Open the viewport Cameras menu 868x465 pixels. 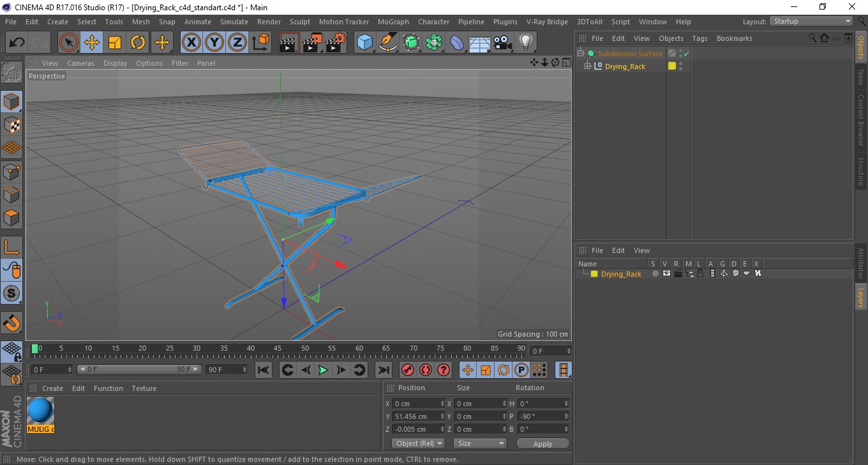(x=80, y=63)
